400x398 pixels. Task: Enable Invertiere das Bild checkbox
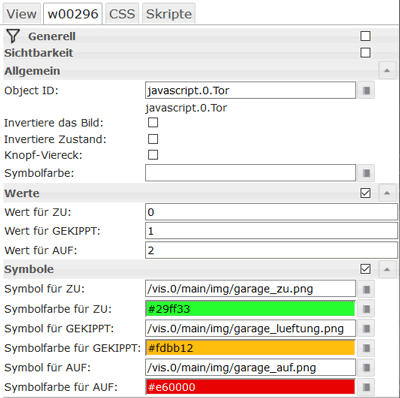pyautogui.click(x=153, y=123)
